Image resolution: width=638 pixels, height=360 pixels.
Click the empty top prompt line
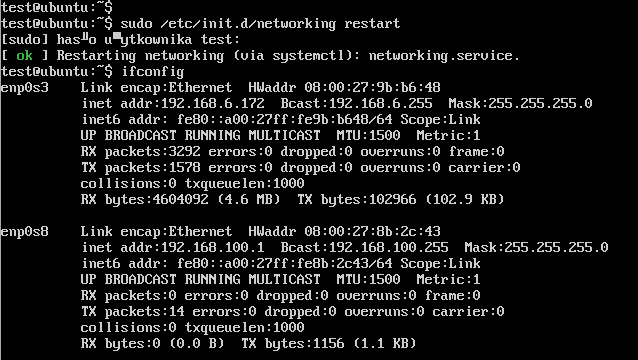coord(57,7)
